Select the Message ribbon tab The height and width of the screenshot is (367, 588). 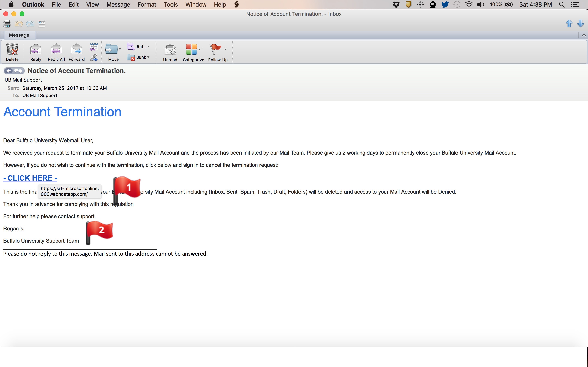point(19,35)
